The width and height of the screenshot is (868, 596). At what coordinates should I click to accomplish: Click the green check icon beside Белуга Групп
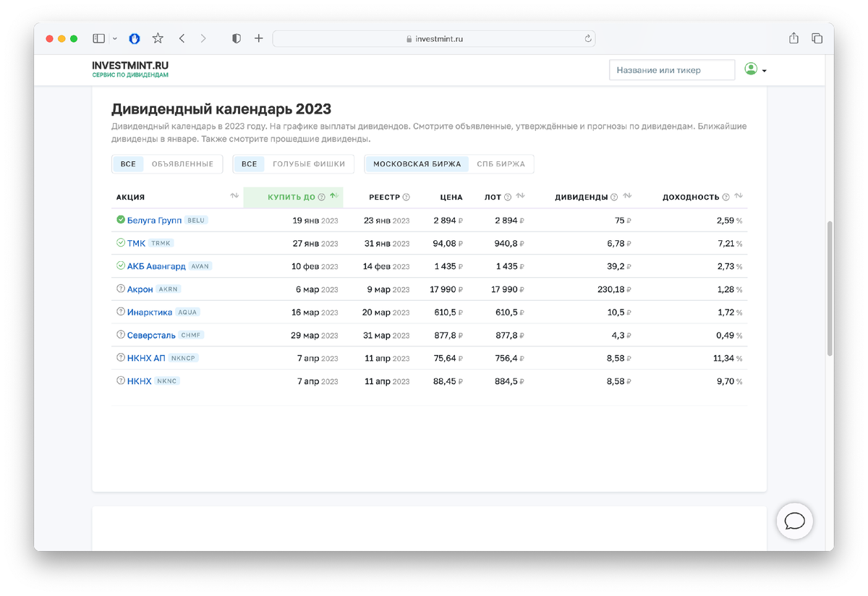click(121, 219)
